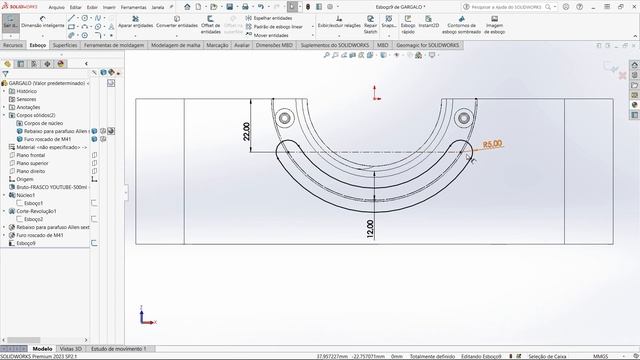The width and height of the screenshot is (640, 360).
Task: Open dropdown arrow under Snaps
Action: click(x=389, y=36)
